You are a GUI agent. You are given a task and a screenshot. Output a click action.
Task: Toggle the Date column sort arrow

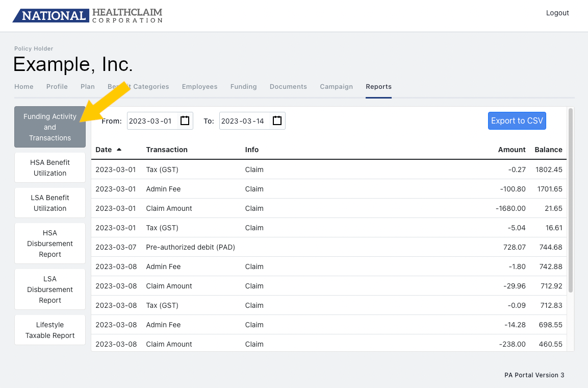(x=119, y=150)
